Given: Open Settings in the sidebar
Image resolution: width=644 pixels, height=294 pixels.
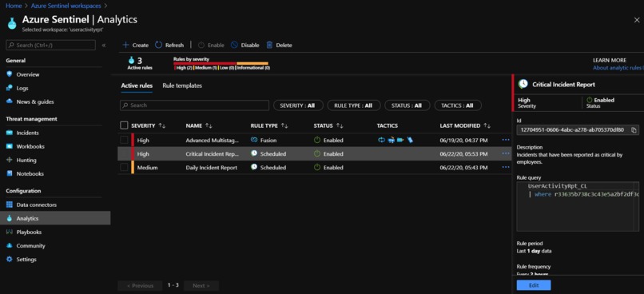Looking at the screenshot, I should point(26,260).
